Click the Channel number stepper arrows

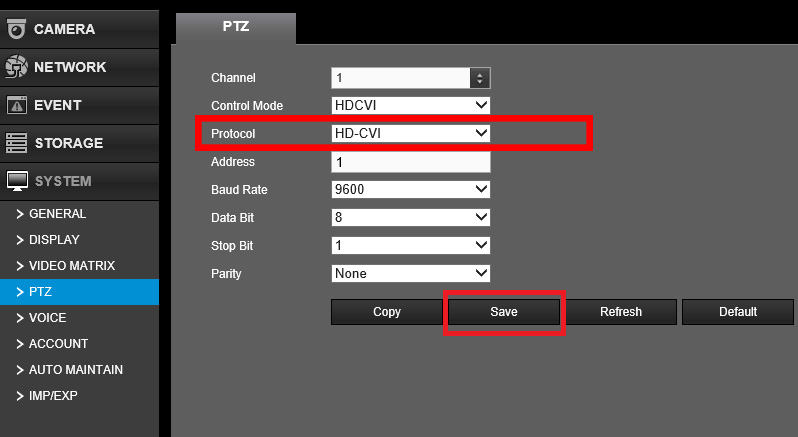480,78
